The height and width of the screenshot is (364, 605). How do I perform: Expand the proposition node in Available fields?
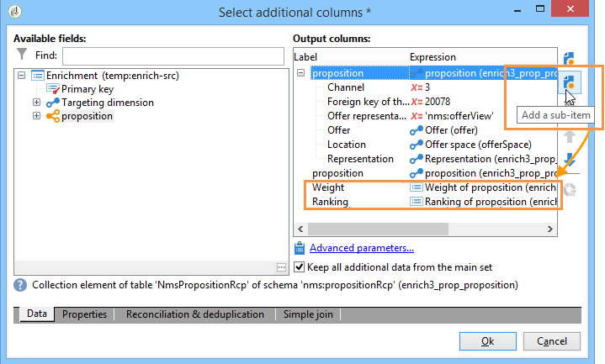point(37,116)
